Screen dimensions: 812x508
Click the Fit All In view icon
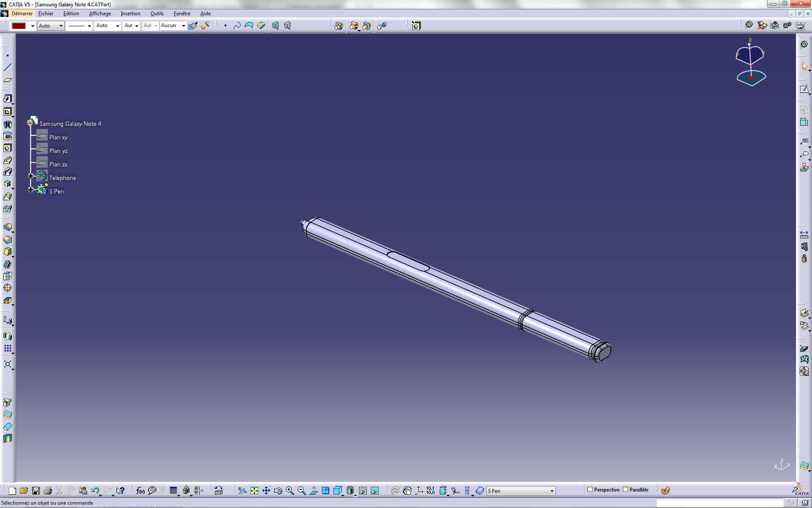254,491
